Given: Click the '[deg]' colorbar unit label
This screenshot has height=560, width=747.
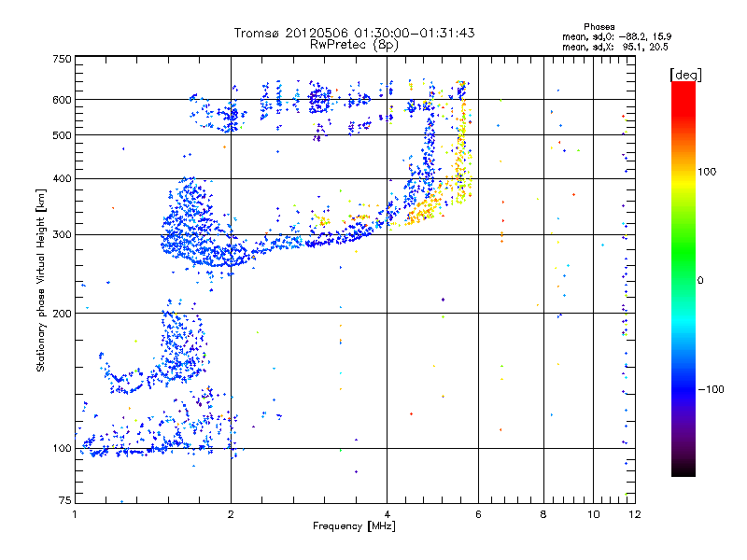Looking at the screenshot, I should click(685, 75).
